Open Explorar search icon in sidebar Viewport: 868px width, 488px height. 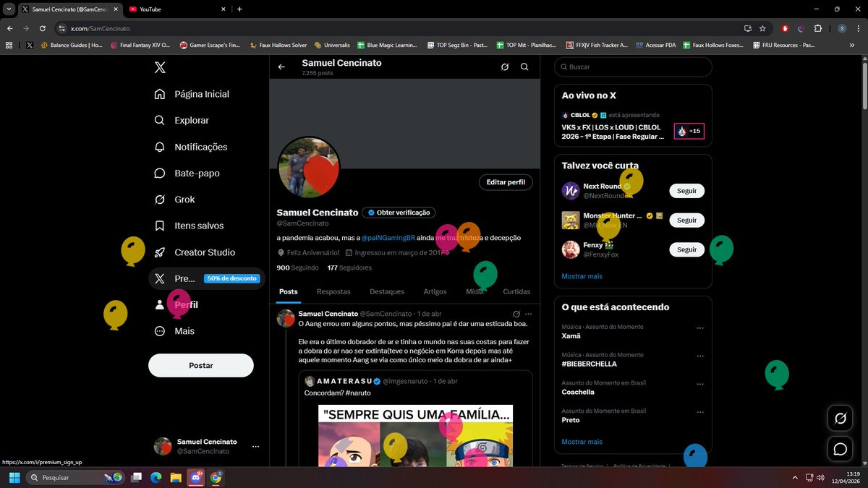point(160,120)
